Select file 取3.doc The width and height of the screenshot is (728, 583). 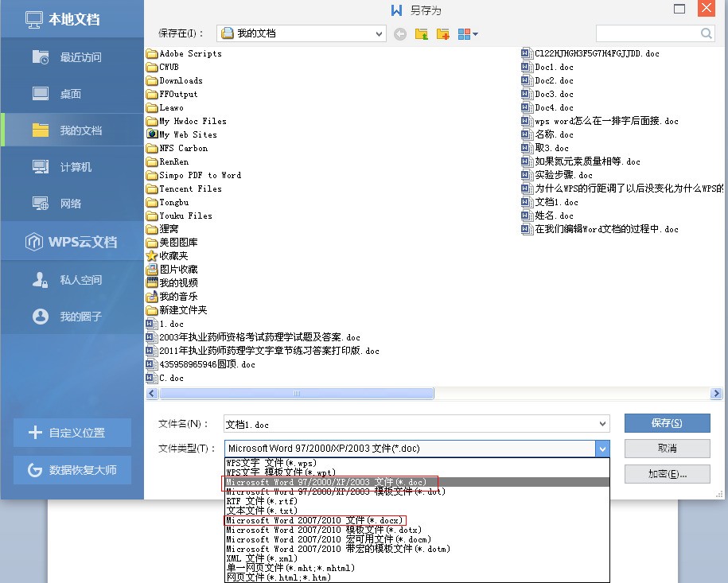544,148
